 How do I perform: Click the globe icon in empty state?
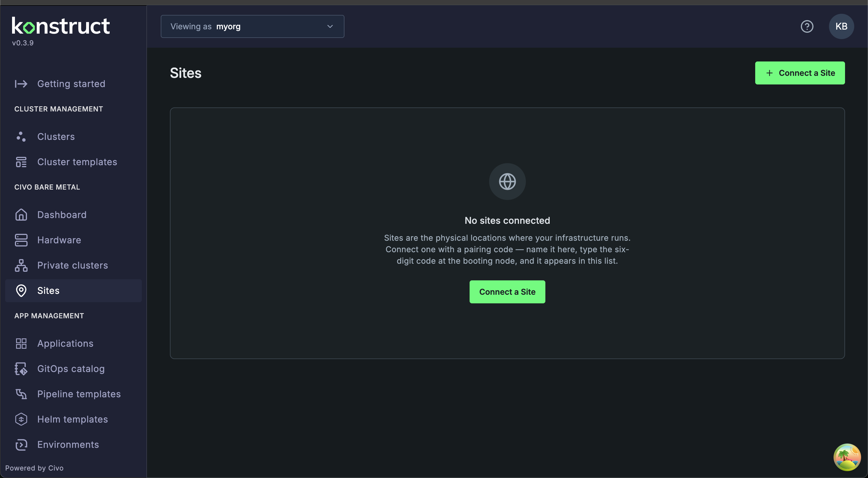(x=507, y=182)
